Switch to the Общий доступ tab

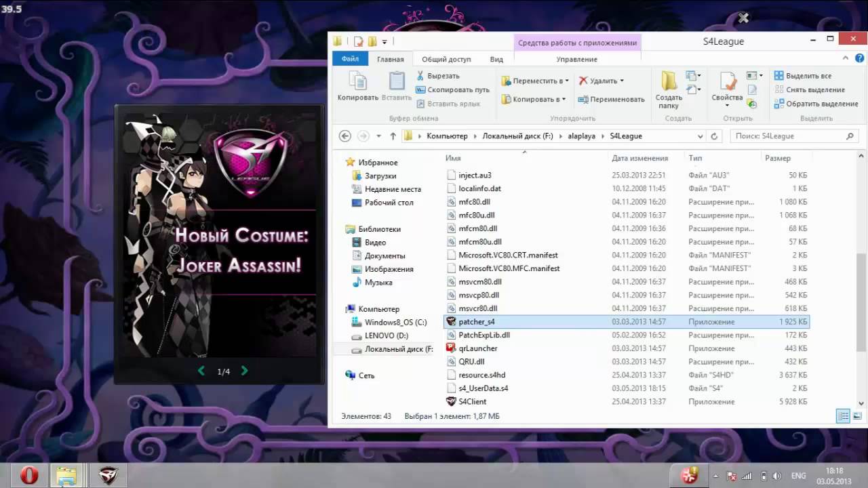click(446, 59)
